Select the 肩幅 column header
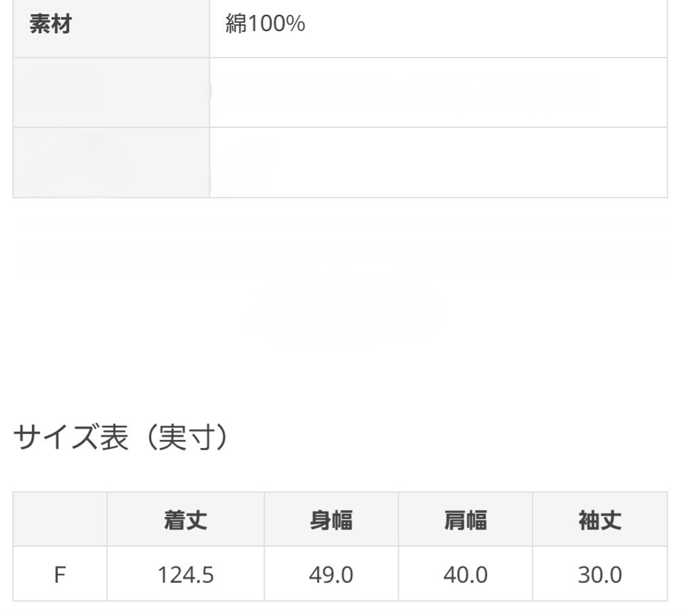684x616 pixels. [x=465, y=520]
